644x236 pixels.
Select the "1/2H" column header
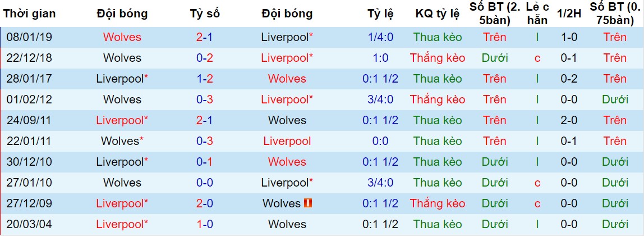pos(570,13)
